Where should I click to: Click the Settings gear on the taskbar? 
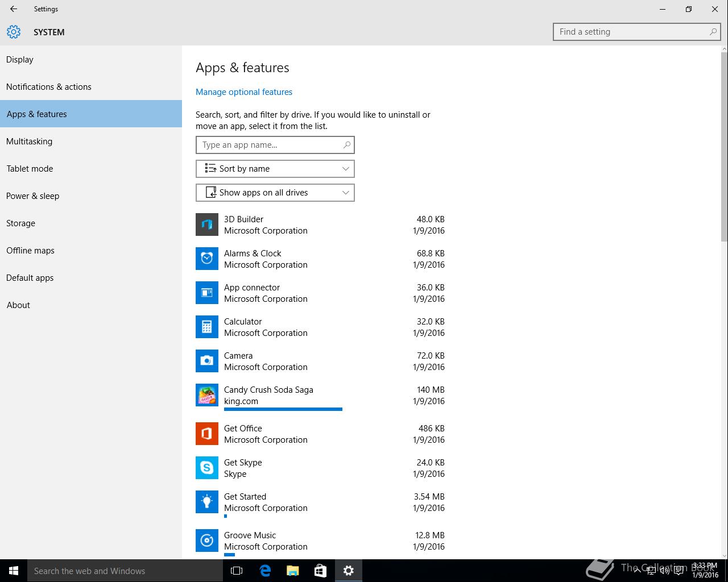click(349, 571)
